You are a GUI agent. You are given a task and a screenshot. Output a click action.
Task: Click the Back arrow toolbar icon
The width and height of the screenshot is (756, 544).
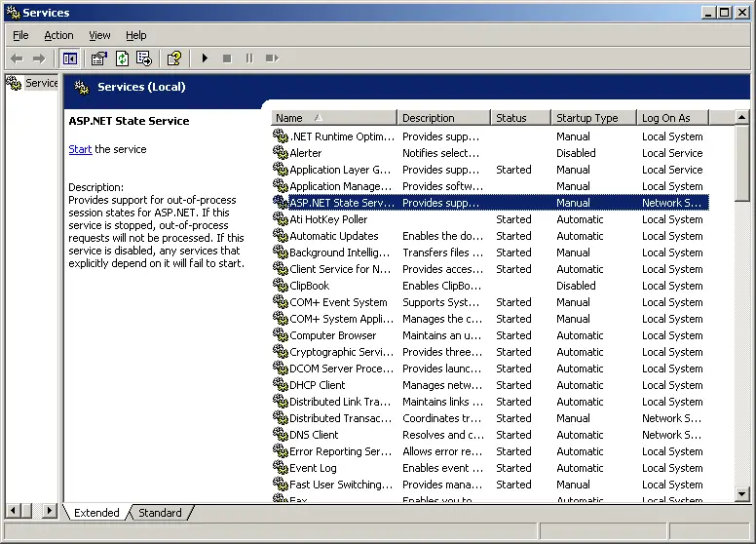pyautogui.click(x=17, y=58)
